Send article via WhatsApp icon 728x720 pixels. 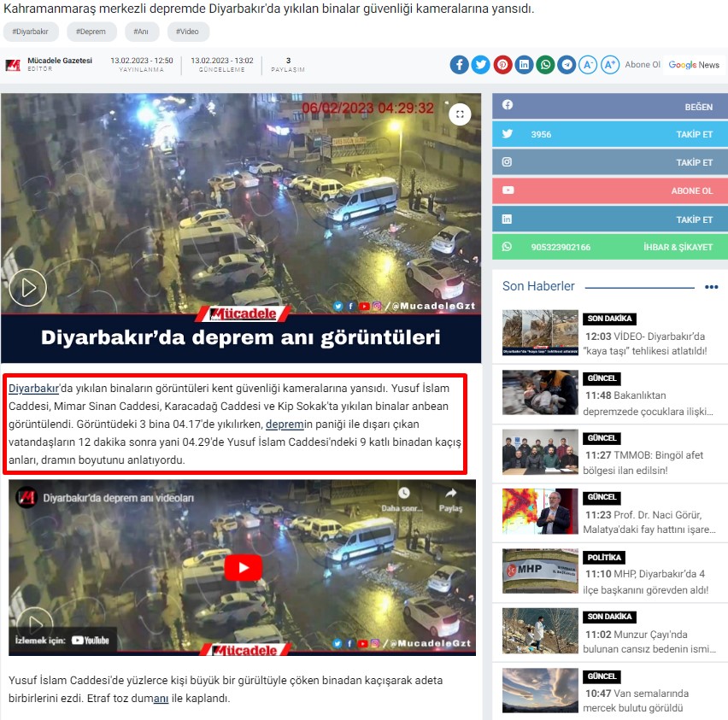point(545,65)
